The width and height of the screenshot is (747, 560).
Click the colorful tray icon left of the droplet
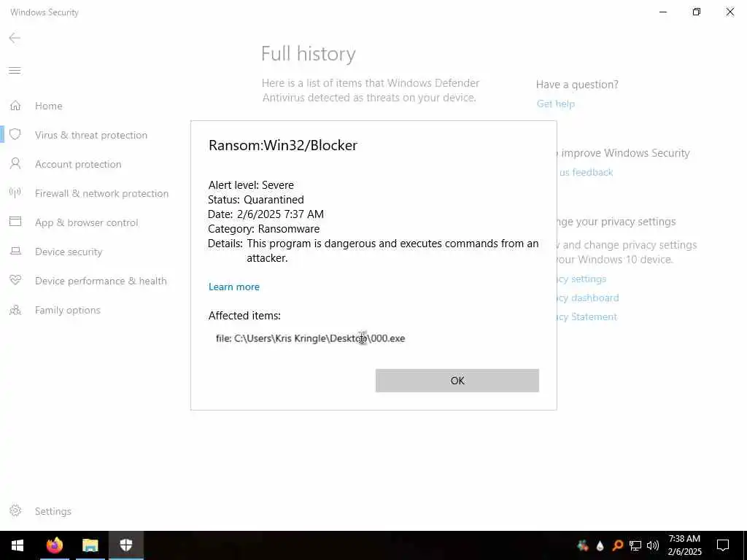582,545
